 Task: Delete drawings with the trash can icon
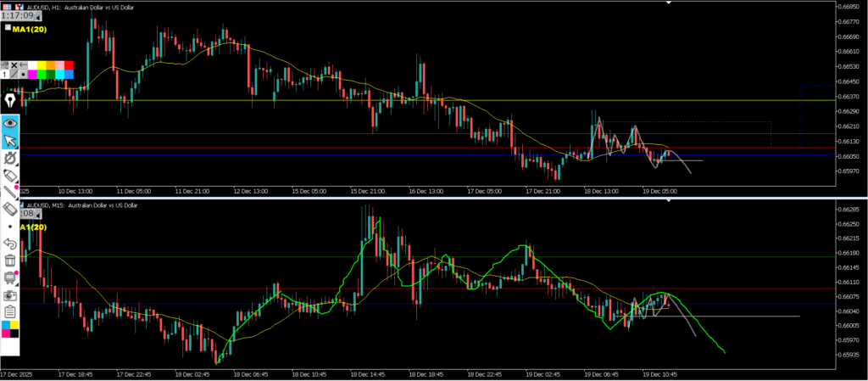pos(11,261)
